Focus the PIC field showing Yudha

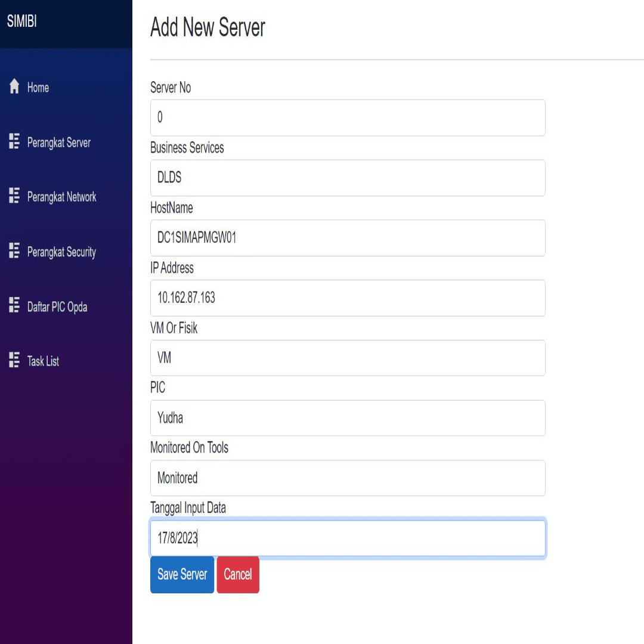[x=348, y=418]
